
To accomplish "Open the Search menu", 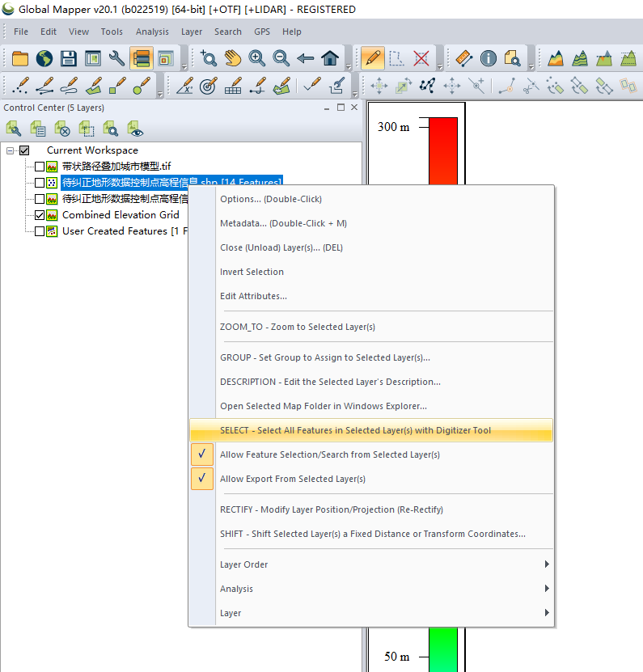I will (228, 32).
